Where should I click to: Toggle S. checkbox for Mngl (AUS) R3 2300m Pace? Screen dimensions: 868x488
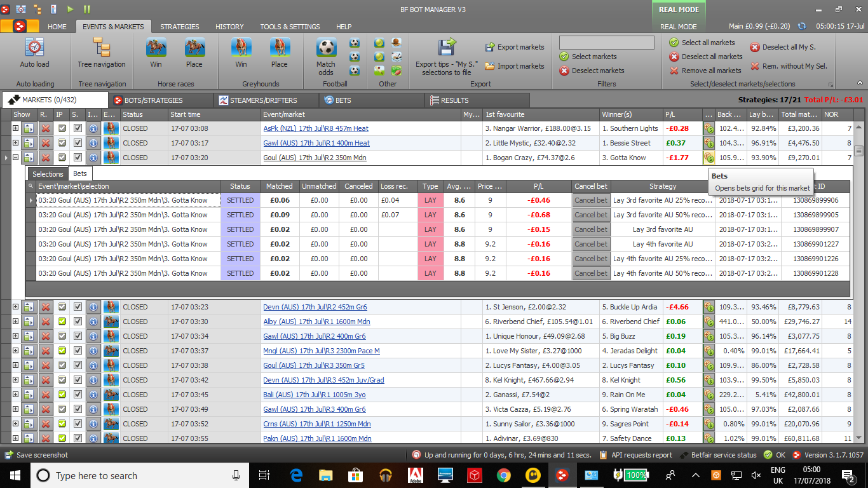click(78, 351)
